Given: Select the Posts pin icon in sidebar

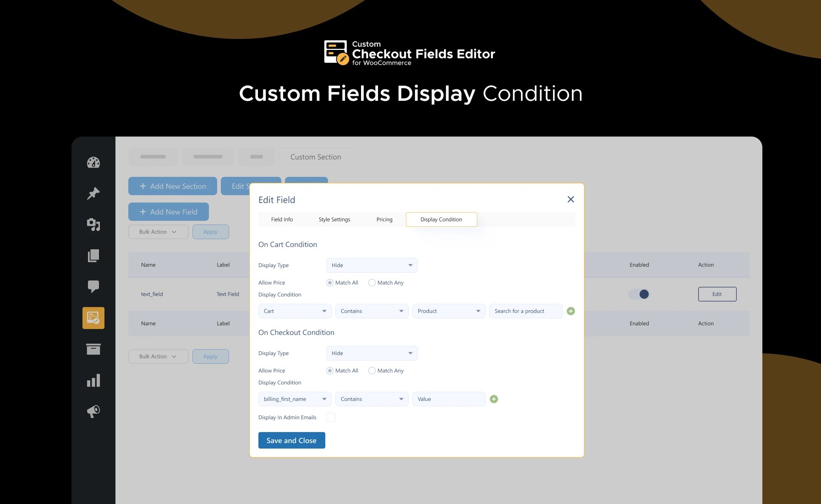Looking at the screenshot, I should (93, 193).
